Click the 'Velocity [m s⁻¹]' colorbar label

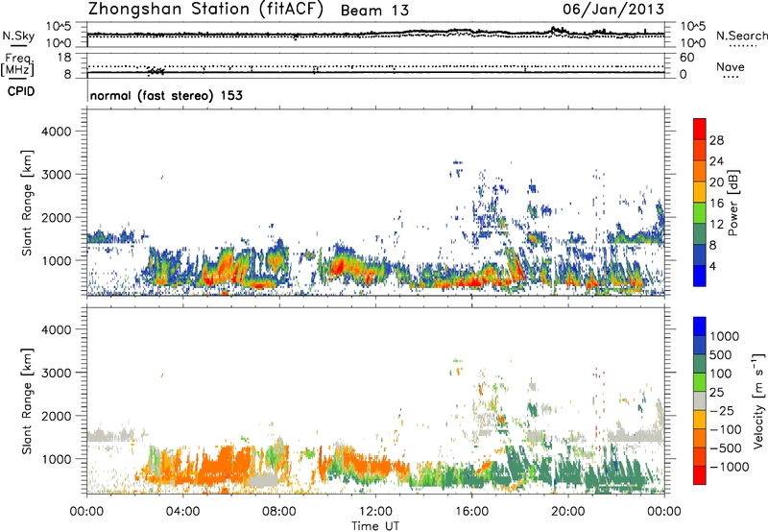click(758, 400)
